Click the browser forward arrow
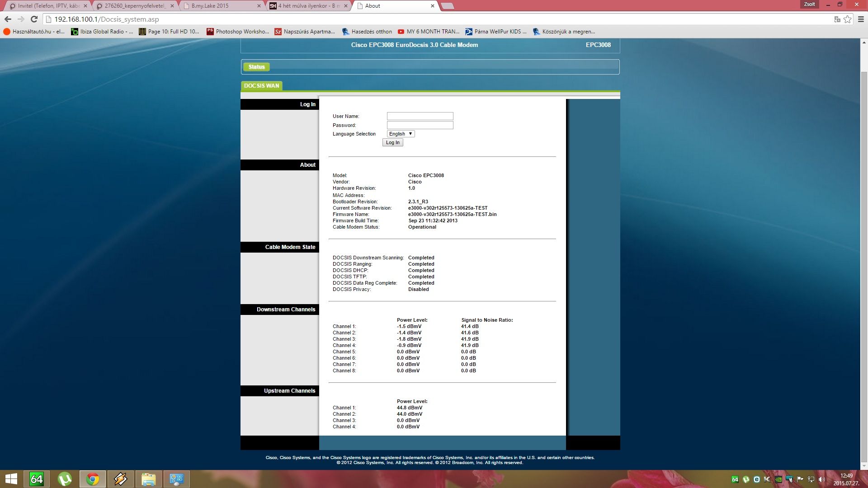 (21, 19)
